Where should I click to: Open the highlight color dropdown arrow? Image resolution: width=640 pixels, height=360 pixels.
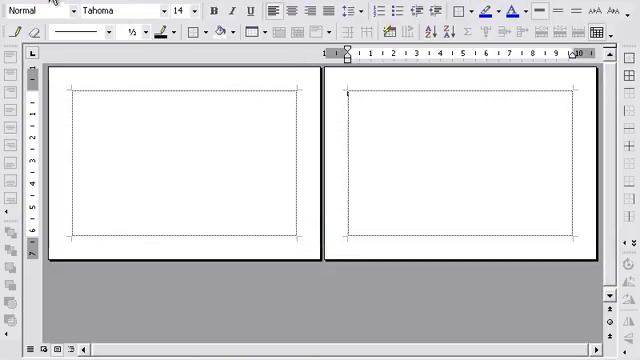click(498, 11)
